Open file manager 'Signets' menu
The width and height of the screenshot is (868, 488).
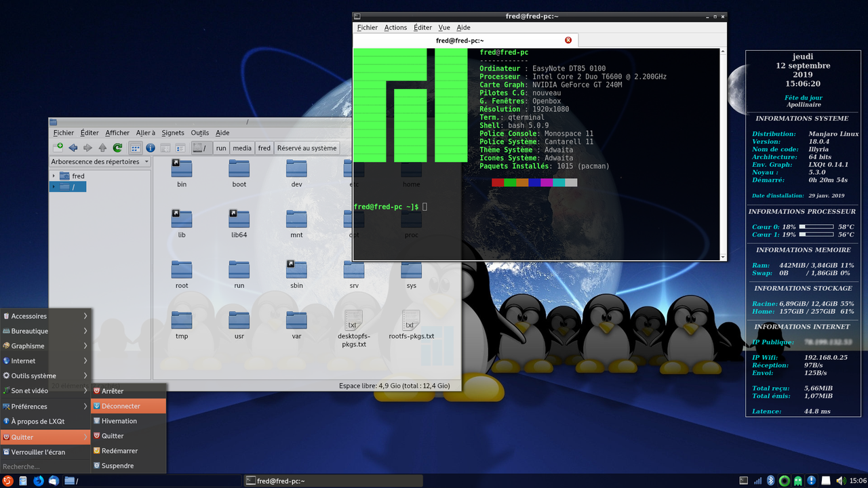click(173, 133)
